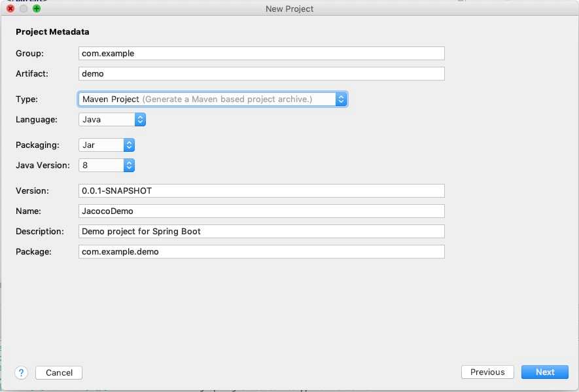Click the Type dropdown arrow stepper
The image size is (579, 392).
[342, 99]
